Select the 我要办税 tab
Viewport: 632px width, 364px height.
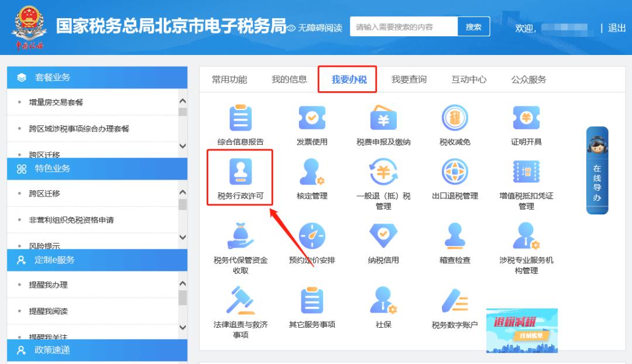click(x=349, y=80)
